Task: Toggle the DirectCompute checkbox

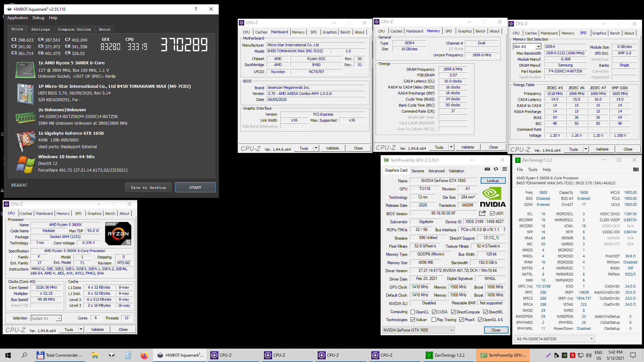Action: [x=453, y=312]
